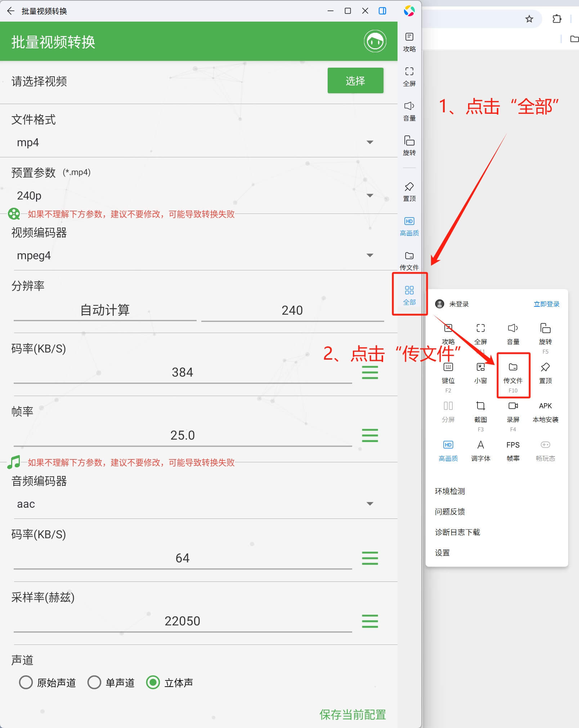Image resolution: width=579 pixels, height=728 pixels.
Task: Select the 原始声道 radio button
Action: pyautogui.click(x=26, y=682)
